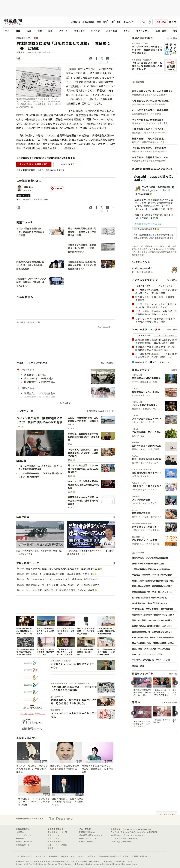Click print icon below the author profile

point(19,207)
